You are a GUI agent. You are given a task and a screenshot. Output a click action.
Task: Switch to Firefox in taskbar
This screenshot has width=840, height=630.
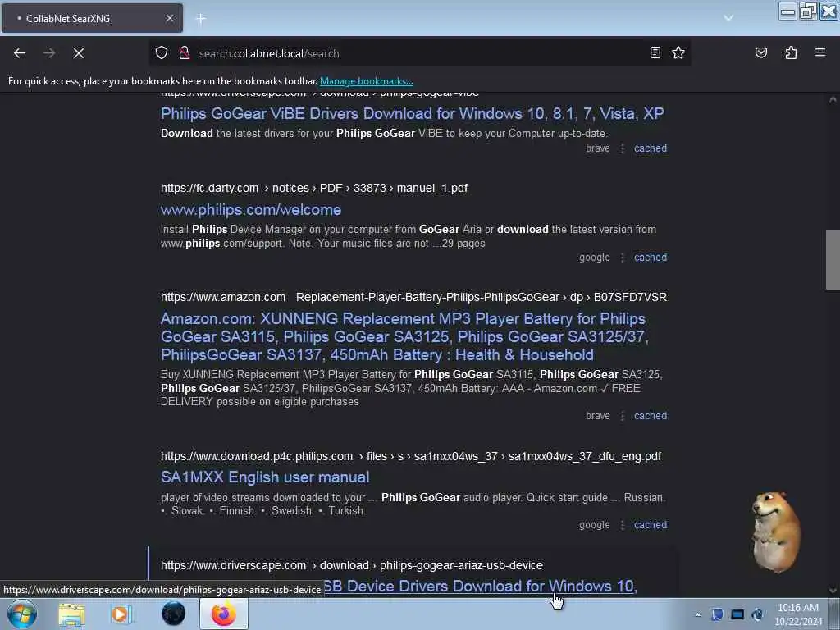[223, 614]
